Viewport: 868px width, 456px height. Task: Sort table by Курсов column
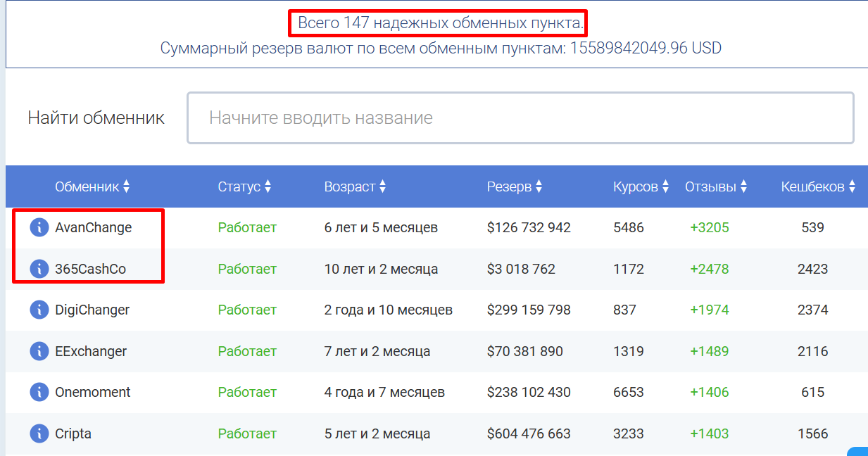[x=641, y=186]
